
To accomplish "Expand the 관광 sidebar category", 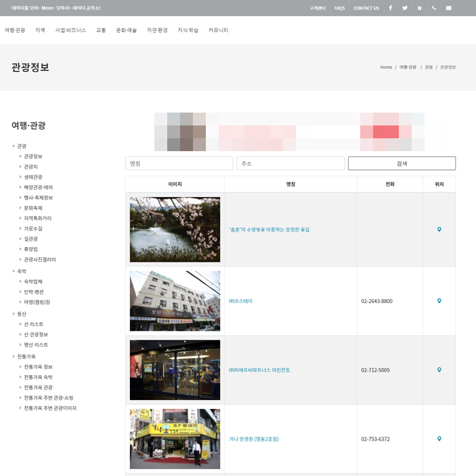I will [x=22, y=146].
